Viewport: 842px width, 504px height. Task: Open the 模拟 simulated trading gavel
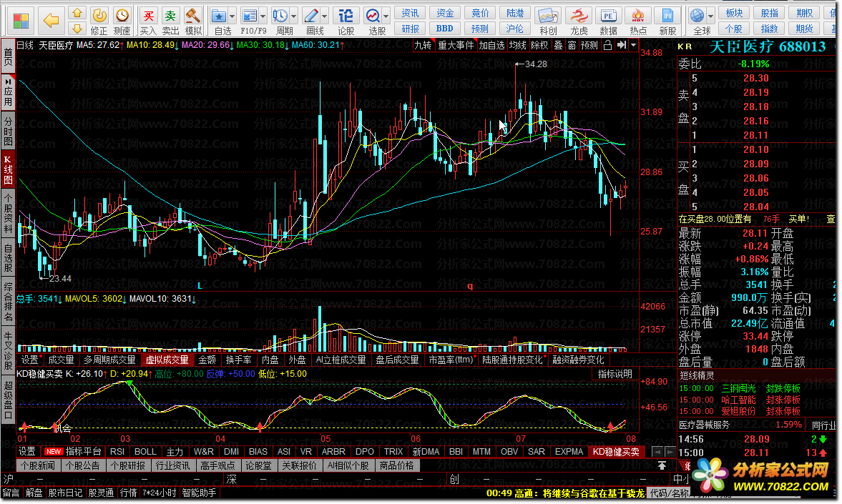click(x=192, y=21)
